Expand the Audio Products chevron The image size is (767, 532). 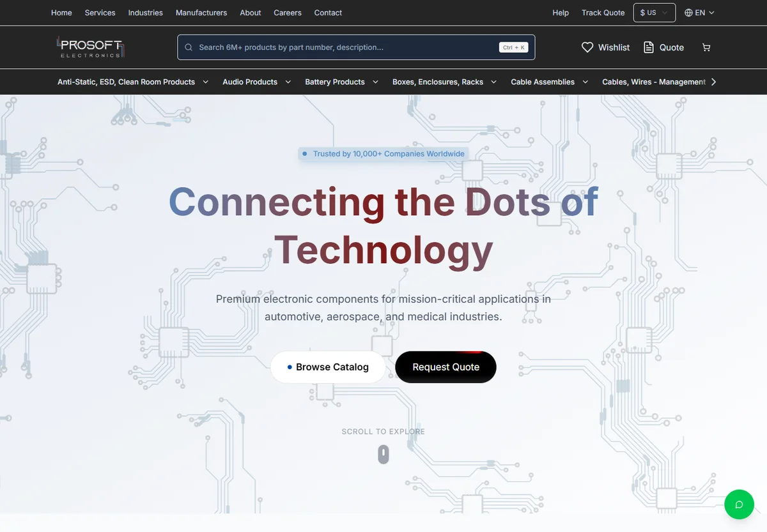(x=288, y=82)
